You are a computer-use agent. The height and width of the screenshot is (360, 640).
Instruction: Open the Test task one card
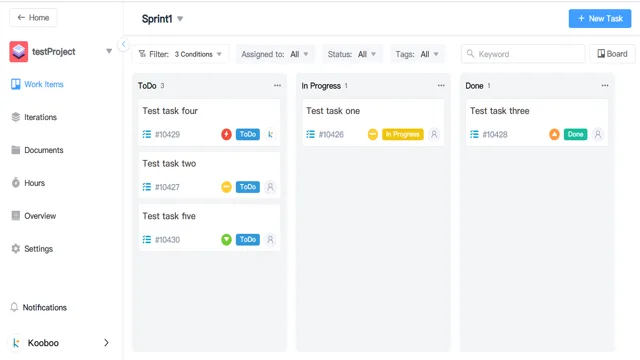click(373, 122)
